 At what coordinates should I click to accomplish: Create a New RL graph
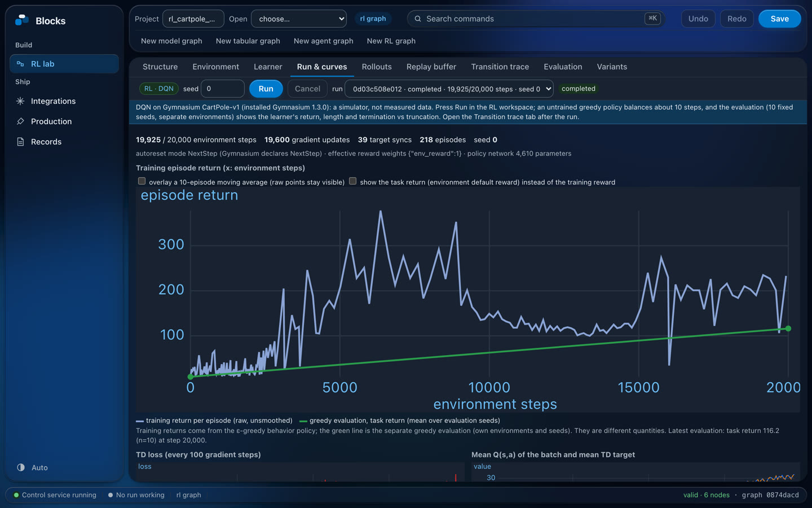point(391,41)
